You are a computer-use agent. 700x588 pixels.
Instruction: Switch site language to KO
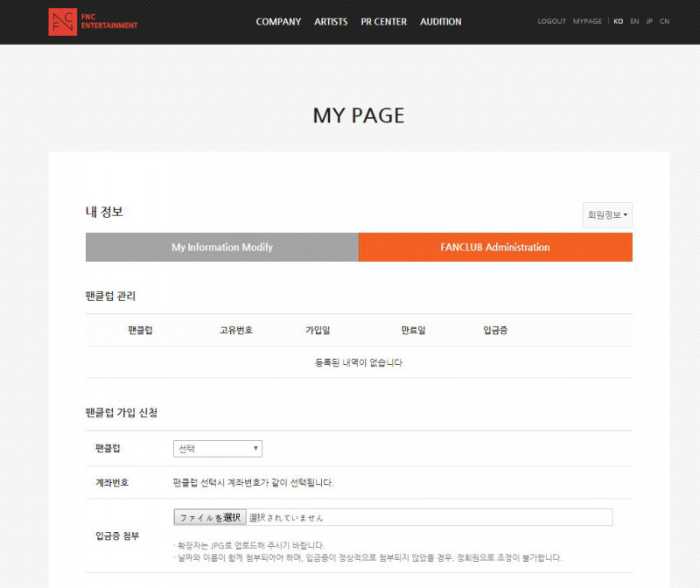619,21
